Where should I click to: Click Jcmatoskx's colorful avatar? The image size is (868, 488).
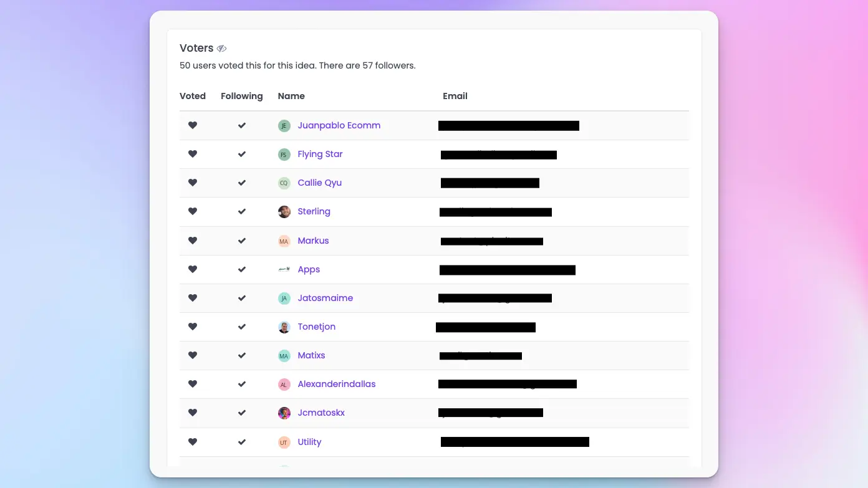[x=284, y=413]
